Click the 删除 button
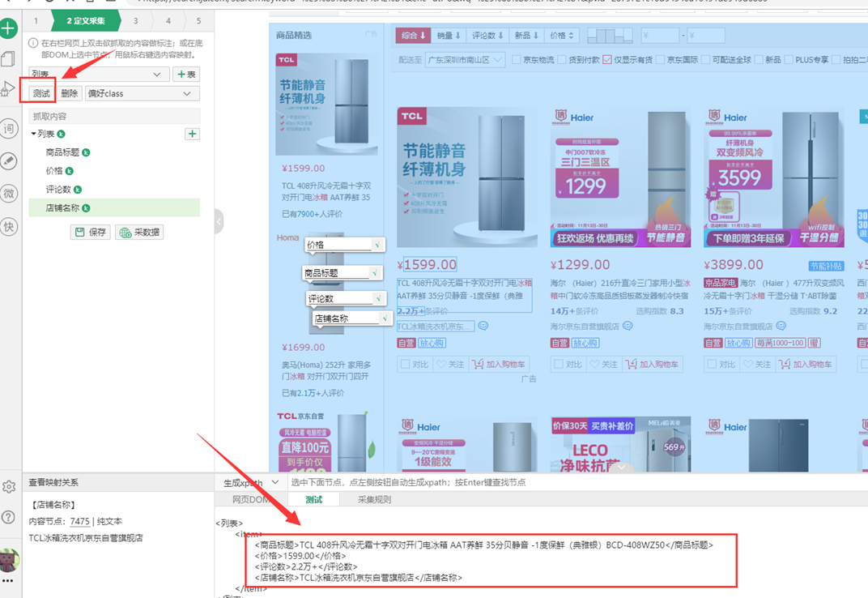868x598 pixels. [69, 94]
